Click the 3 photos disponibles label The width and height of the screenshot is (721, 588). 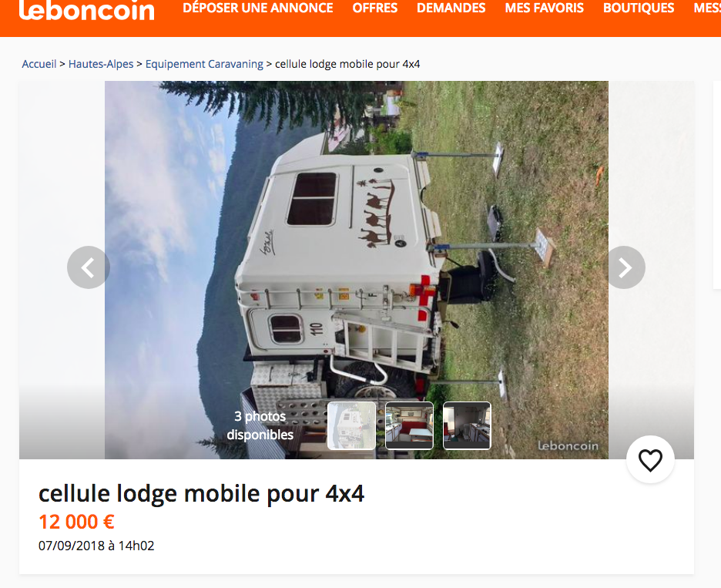tap(260, 425)
